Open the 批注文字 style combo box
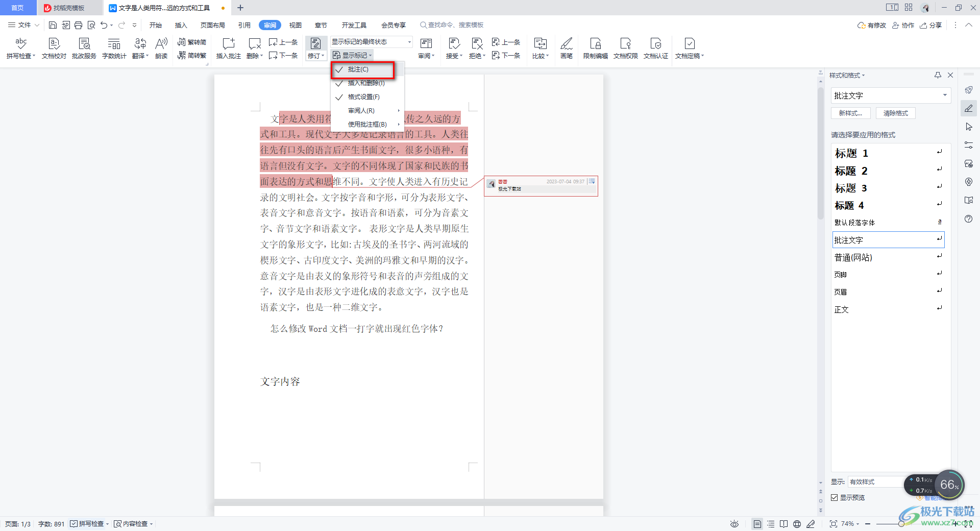Image resolution: width=980 pixels, height=531 pixels. click(x=891, y=95)
